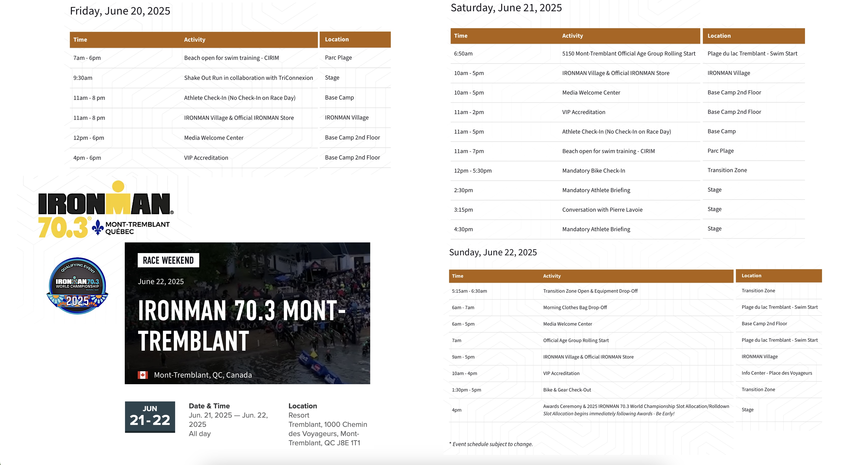Click Sunday's '5:15am - 6:30am' time cell

pyautogui.click(x=469, y=291)
